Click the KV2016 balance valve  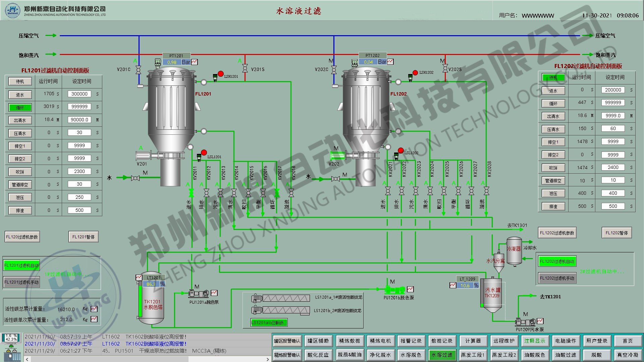[263, 192]
